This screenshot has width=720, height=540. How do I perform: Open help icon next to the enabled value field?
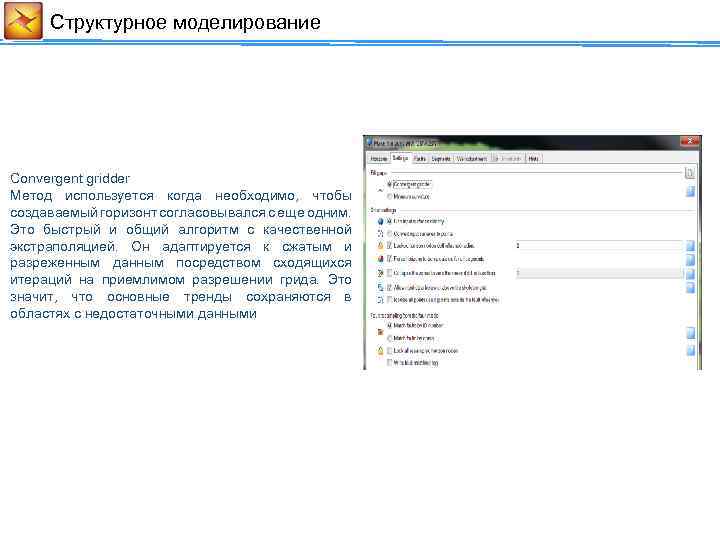(x=690, y=246)
